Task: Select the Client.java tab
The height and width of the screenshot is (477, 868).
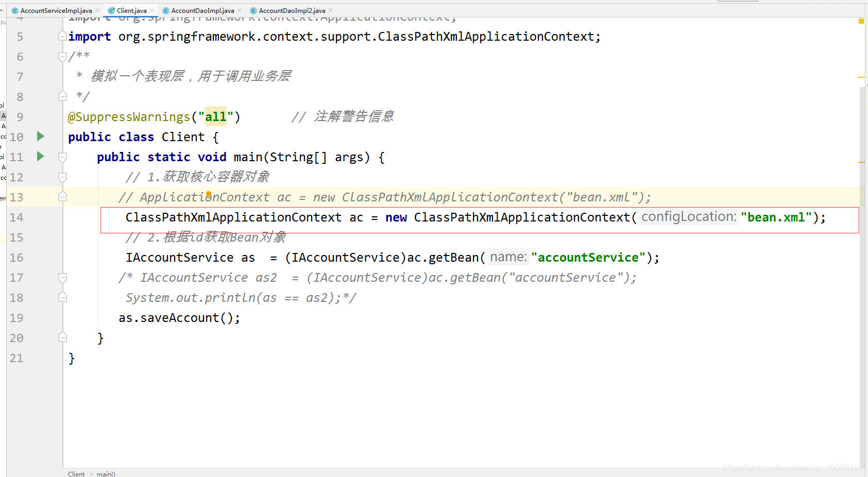Action: 131,10
